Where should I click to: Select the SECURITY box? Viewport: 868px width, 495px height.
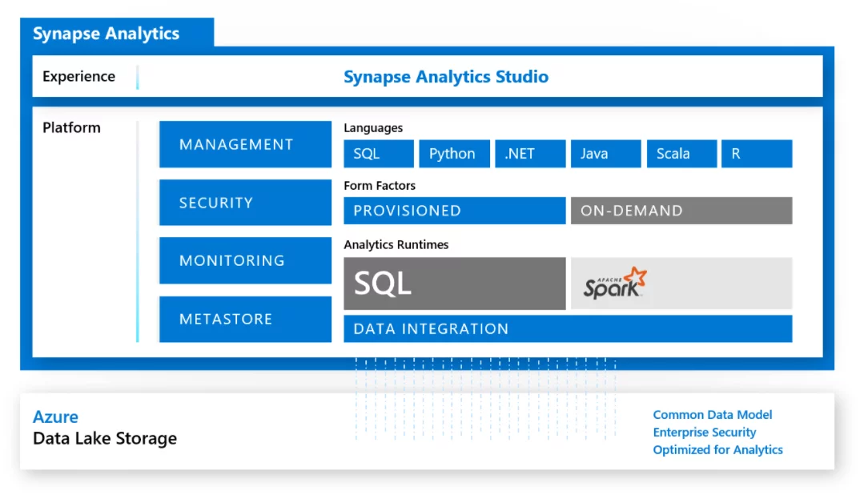click(245, 202)
